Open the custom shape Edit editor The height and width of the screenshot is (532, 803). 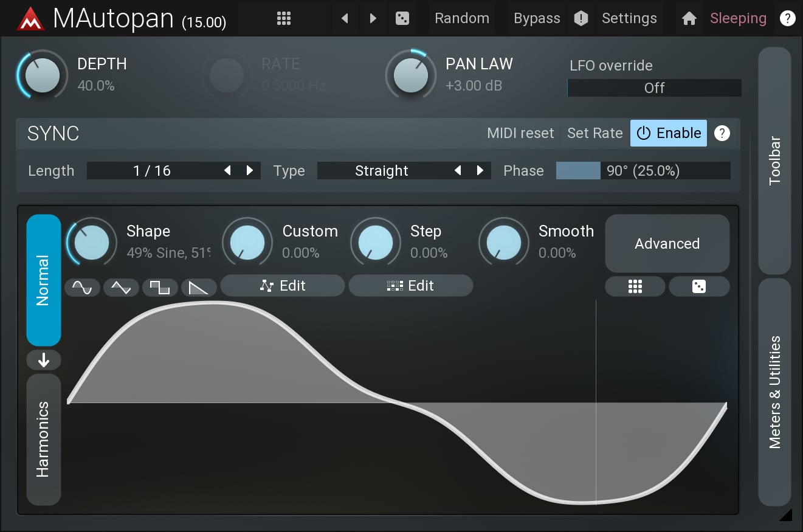(x=282, y=285)
